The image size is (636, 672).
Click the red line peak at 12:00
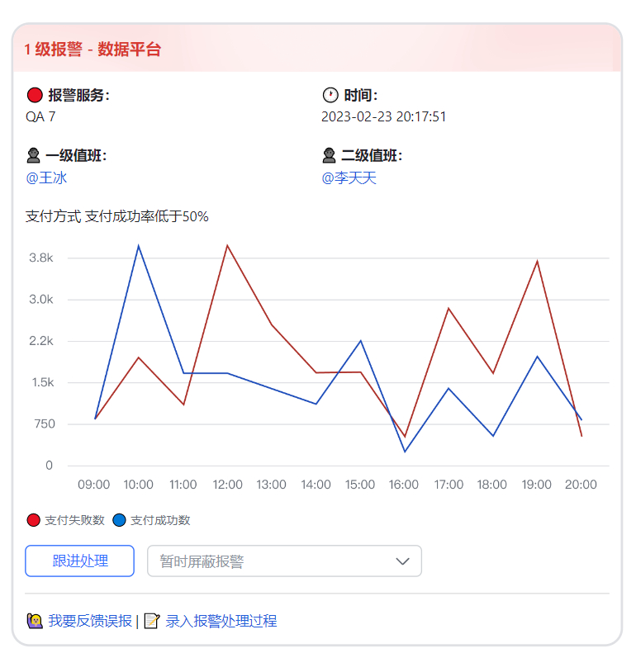point(227,245)
